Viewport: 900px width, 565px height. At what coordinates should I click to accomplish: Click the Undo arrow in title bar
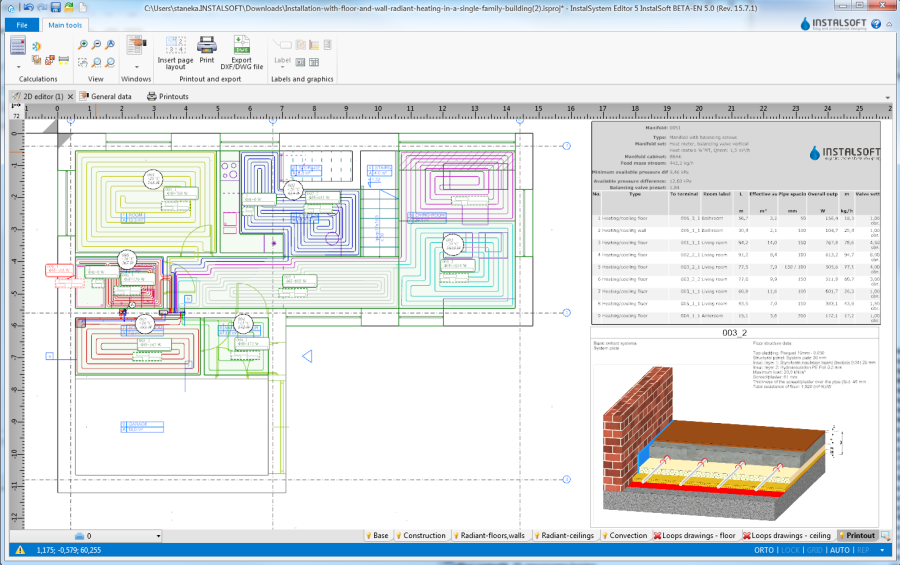28,7
